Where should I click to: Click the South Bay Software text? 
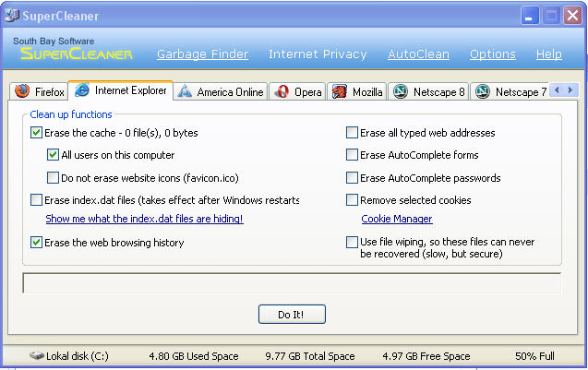click(54, 41)
